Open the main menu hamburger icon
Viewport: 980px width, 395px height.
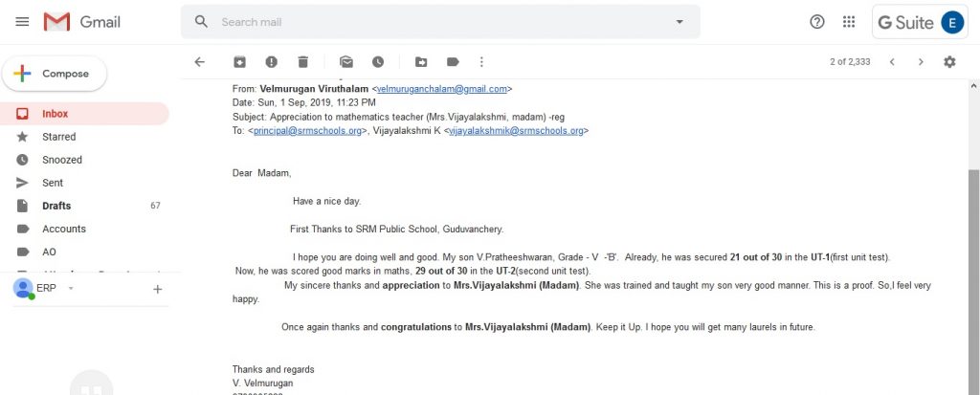[x=22, y=22]
